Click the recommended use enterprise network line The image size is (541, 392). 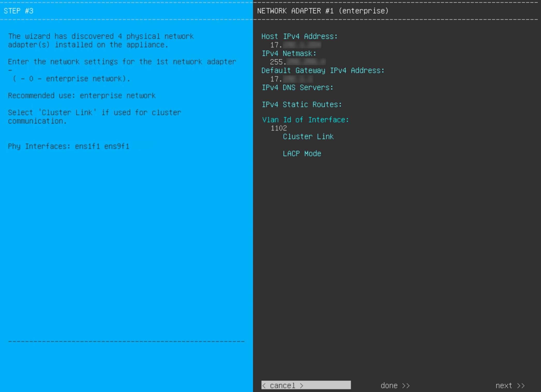tap(82, 95)
